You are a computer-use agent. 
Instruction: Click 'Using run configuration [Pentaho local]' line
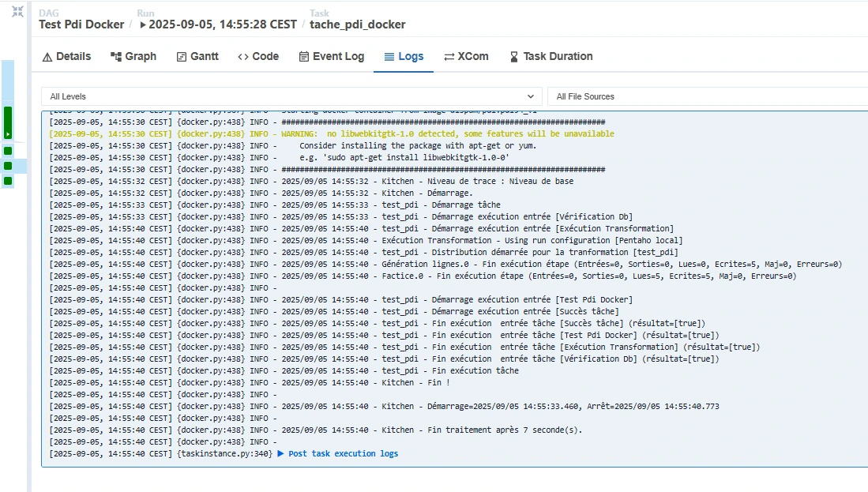[x=366, y=240]
